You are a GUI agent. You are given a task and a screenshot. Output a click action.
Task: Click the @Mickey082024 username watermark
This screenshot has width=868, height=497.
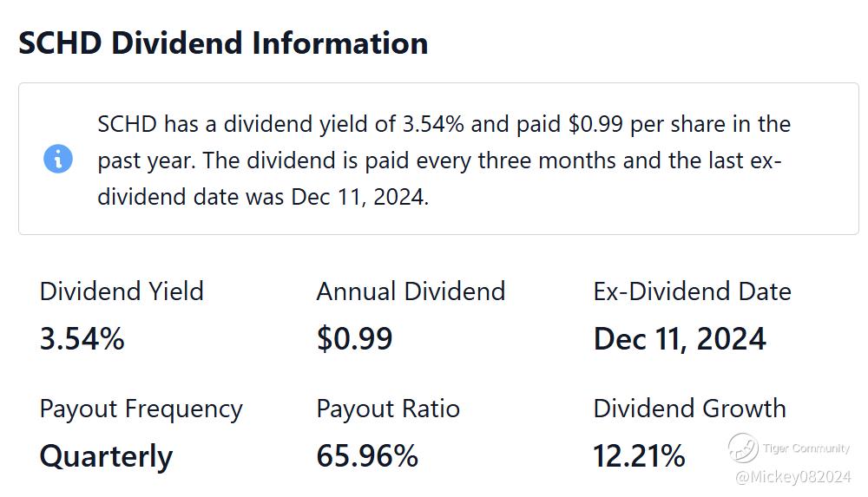[x=792, y=477]
